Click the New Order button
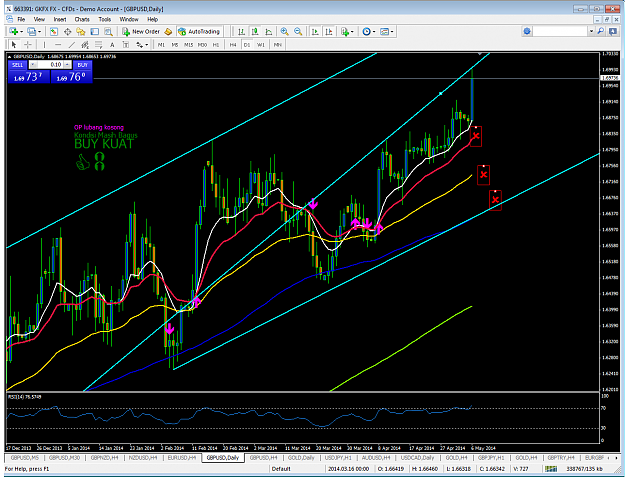 pos(141,31)
